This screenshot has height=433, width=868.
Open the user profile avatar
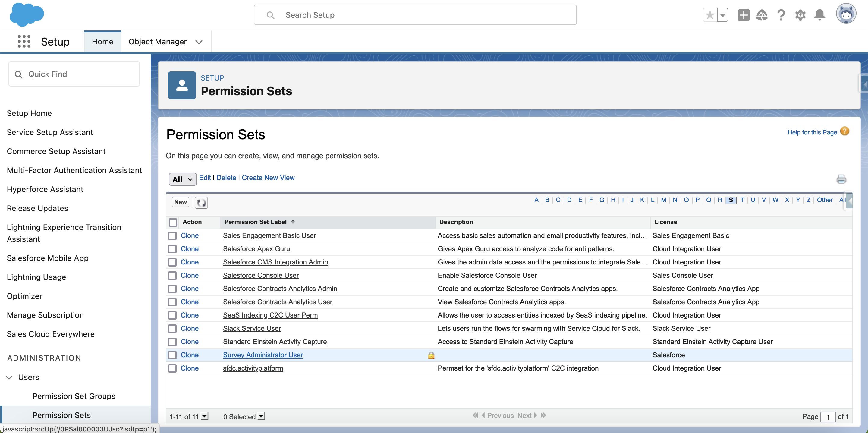846,14
